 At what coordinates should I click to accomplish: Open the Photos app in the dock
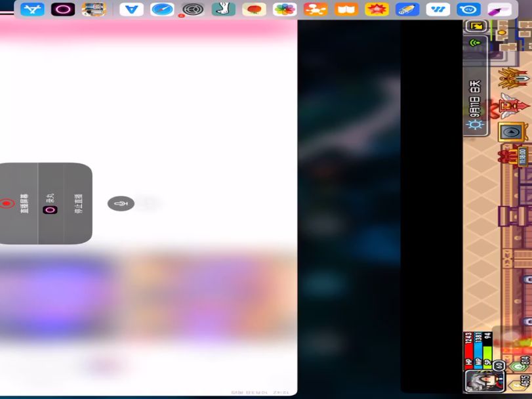(285, 9)
